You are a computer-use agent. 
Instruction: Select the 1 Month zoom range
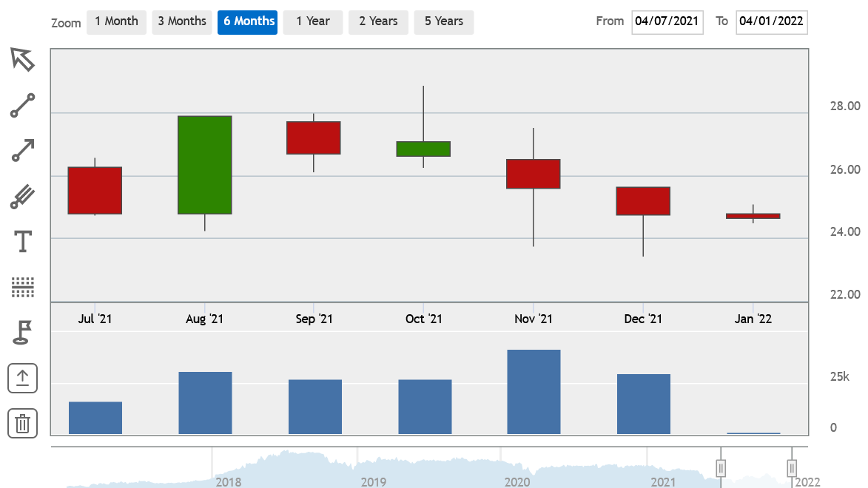click(116, 21)
